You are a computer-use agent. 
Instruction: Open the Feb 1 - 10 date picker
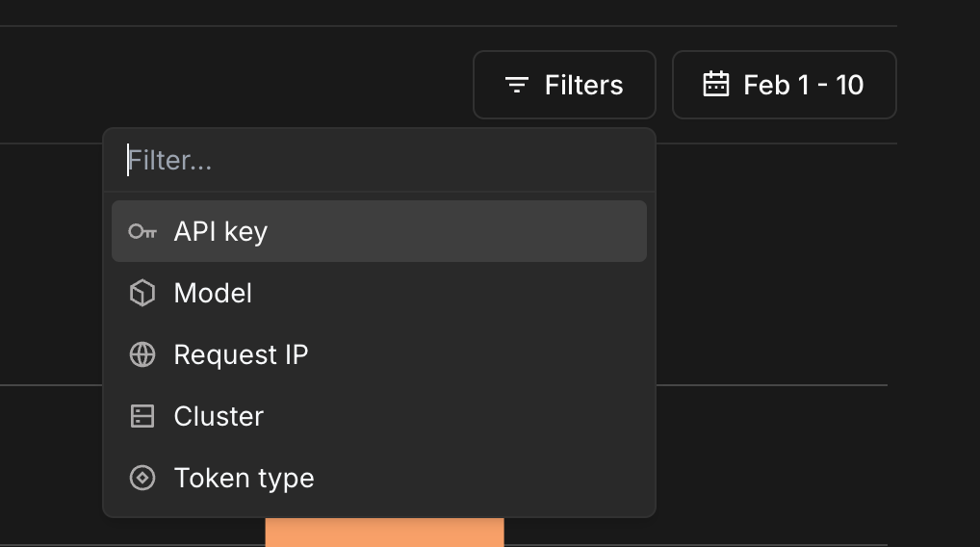coord(784,85)
